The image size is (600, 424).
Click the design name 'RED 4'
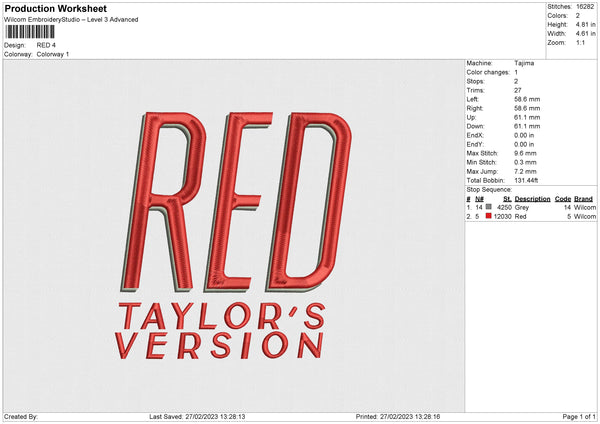point(46,45)
